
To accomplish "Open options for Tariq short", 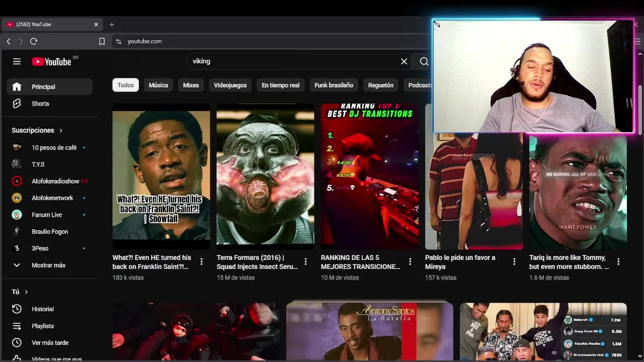I will [x=618, y=261].
